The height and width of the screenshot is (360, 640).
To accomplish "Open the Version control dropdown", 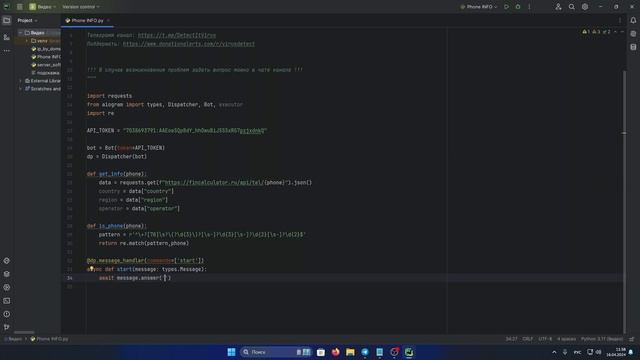I will 80,7.
